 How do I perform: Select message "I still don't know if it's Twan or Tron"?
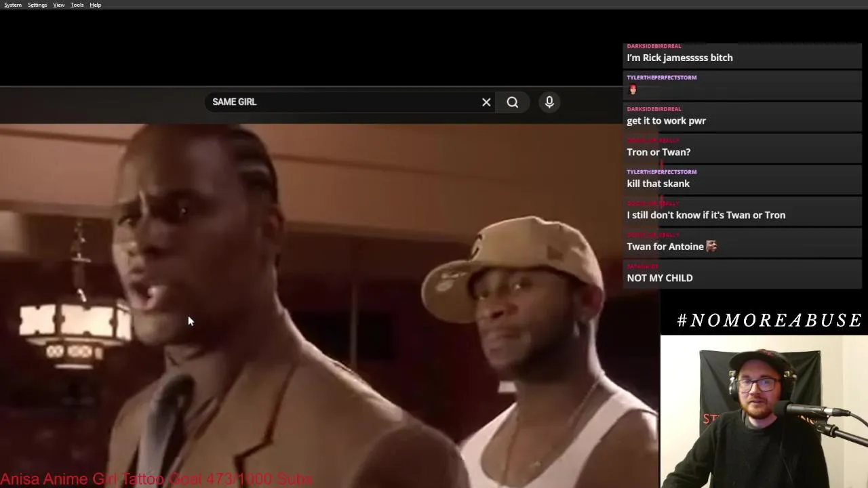click(706, 215)
